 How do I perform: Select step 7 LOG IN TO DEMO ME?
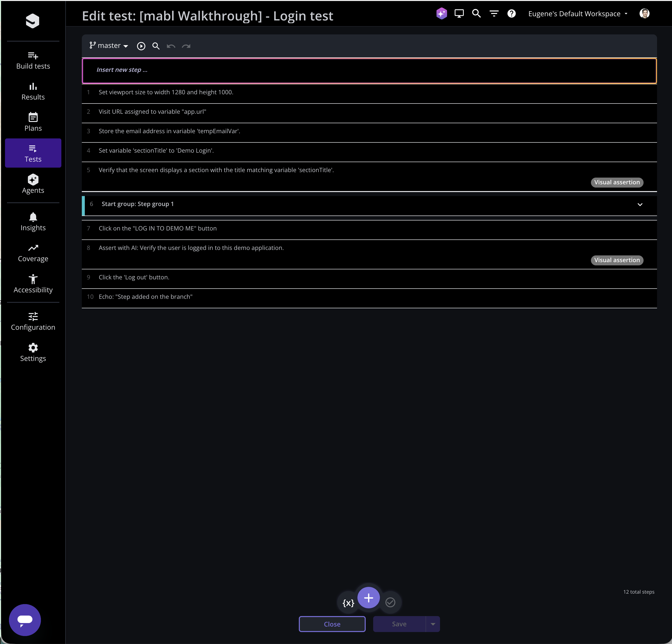pos(369,230)
